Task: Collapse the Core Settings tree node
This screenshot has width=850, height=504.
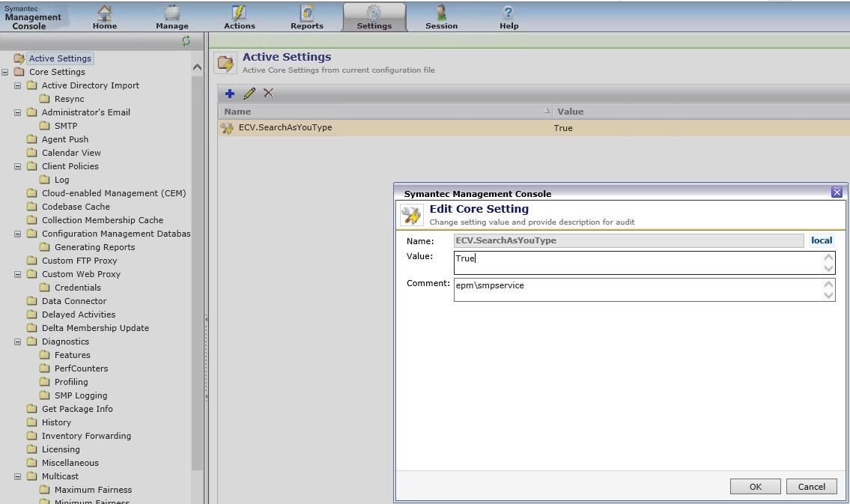Action: pos(5,73)
